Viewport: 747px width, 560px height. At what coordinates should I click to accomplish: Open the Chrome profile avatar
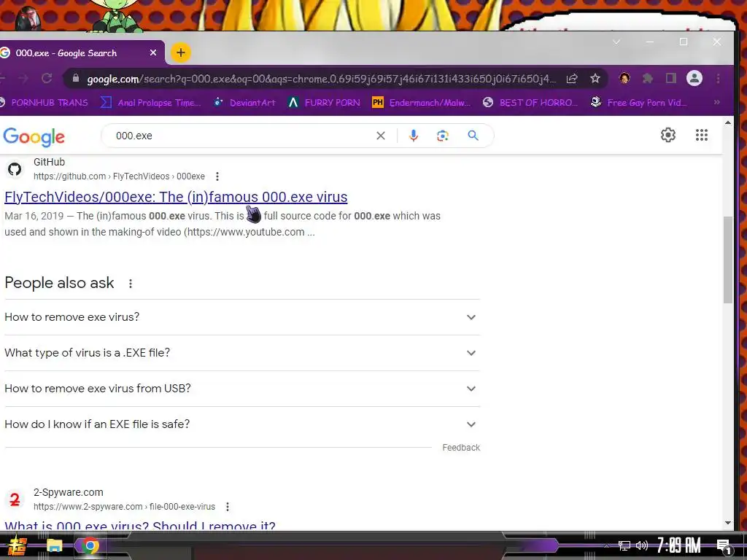click(694, 78)
